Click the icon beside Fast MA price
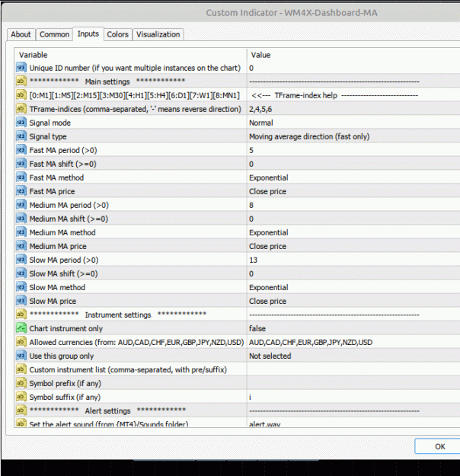The width and height of the screenshot is (460, 476). (x=21, y=191)
